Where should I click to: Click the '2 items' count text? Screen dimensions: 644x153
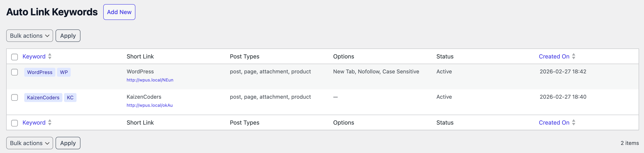[x=629, y=143]
